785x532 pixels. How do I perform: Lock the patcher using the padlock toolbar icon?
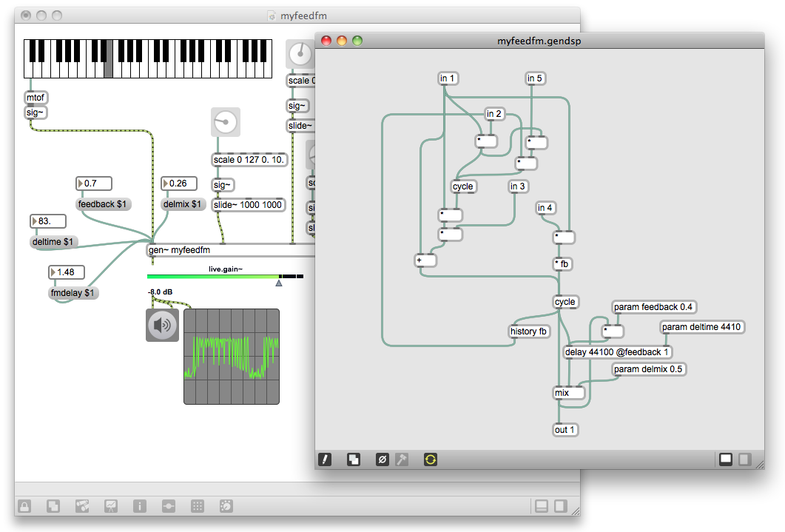24,506
